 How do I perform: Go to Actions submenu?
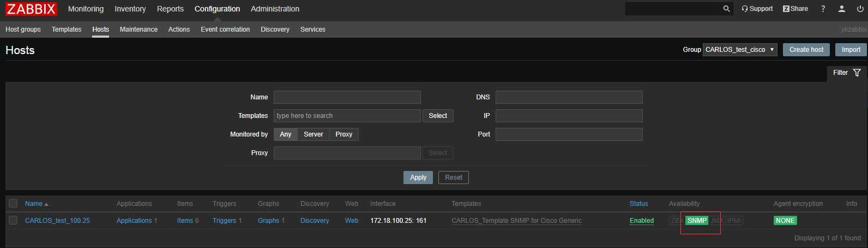[x=179, y=29]
